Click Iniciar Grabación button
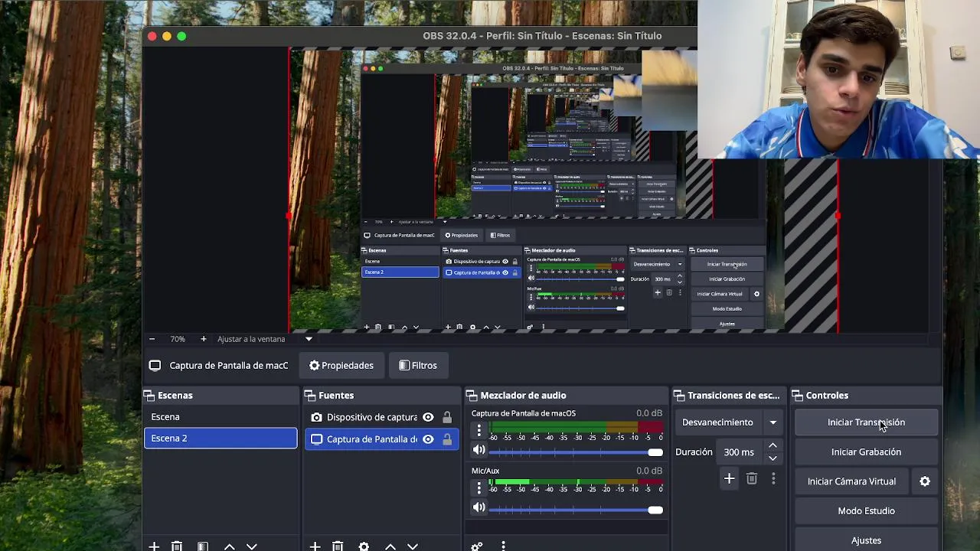Image resolution: width=980 pixels, height=551 pixels. [866, 452]
